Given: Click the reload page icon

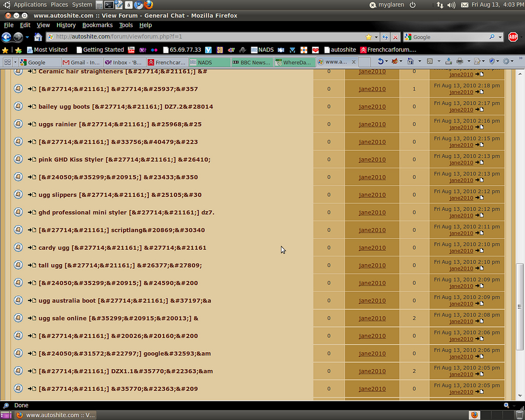Looking at the screenshot, I should coord(385,37).
